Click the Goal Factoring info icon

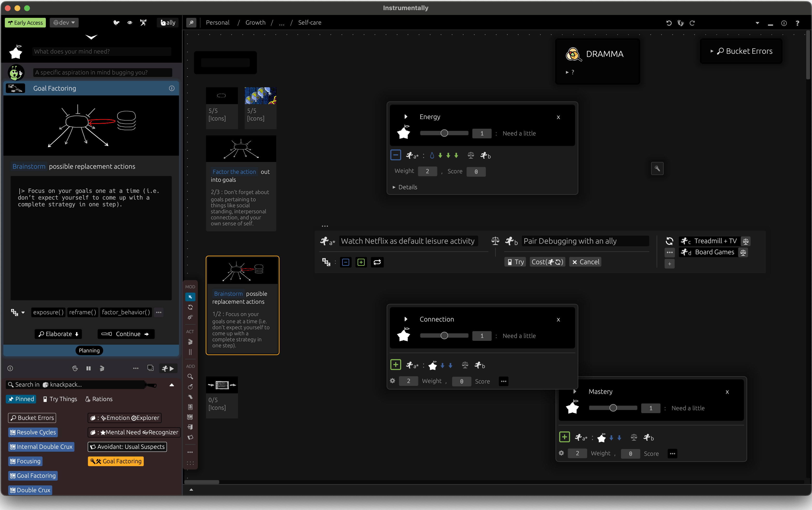[172, 88]
